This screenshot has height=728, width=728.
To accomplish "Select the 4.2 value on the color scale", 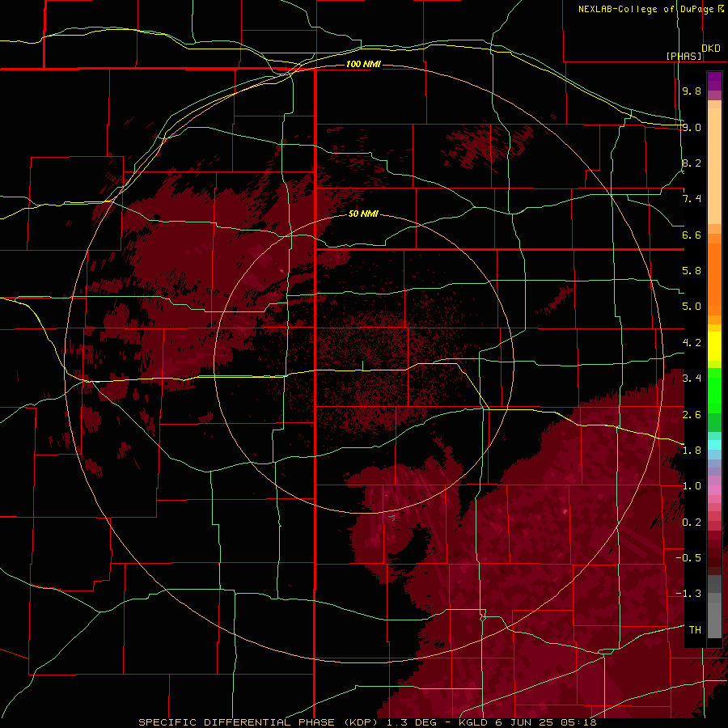I will (692, 343).
